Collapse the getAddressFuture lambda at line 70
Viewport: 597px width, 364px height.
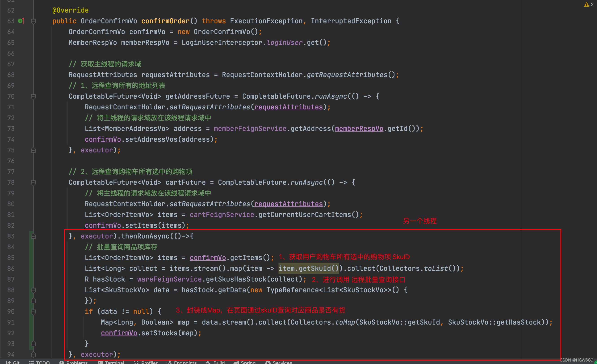(33, 97)
